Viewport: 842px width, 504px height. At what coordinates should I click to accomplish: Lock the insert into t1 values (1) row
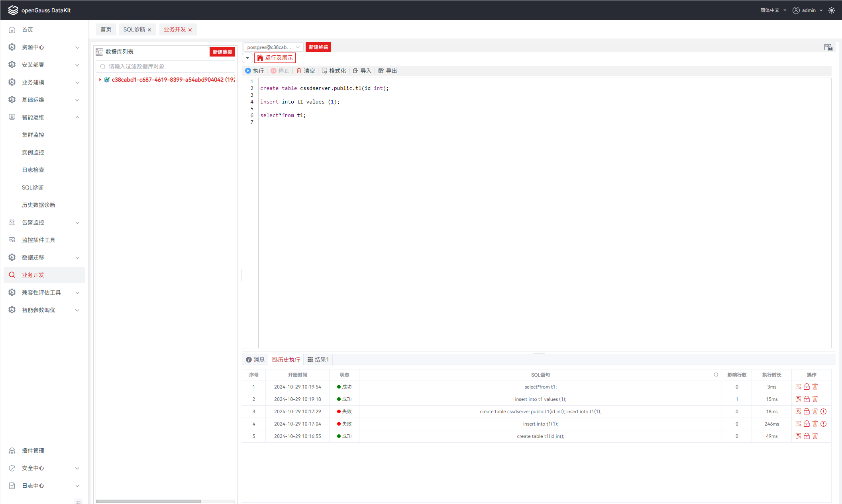(x=807, y=399)
